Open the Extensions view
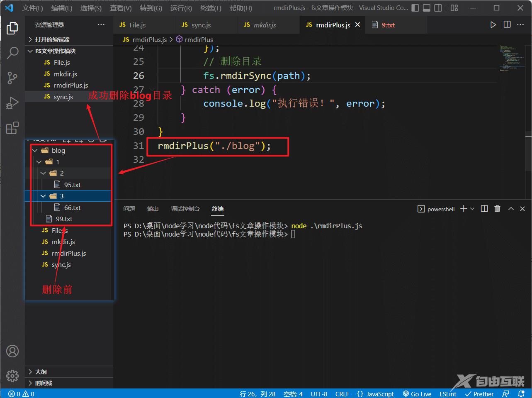532x398 pixels. point(12,127)
